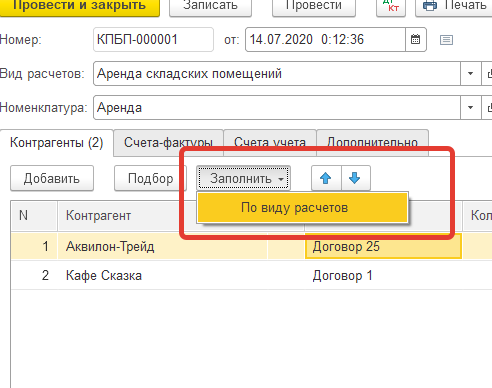
Task: Click the Номенклатура field Аренда
Action: 277,108
